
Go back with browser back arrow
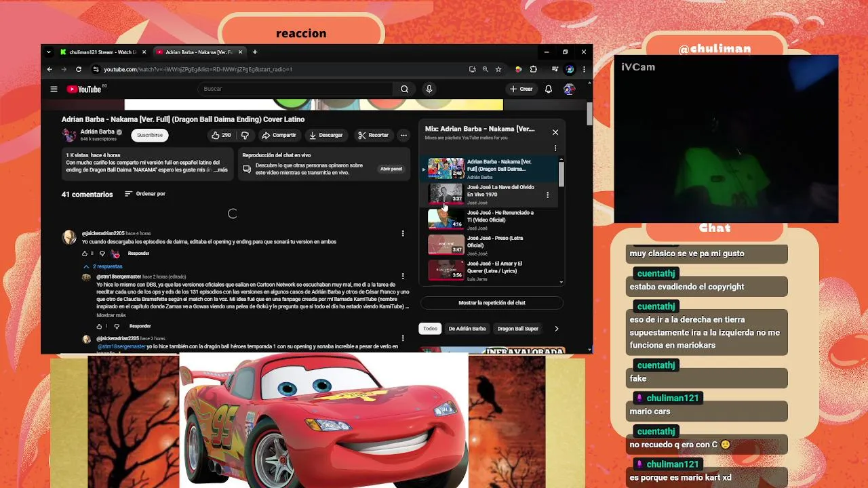pyautogui.click(x=50, y=69)
